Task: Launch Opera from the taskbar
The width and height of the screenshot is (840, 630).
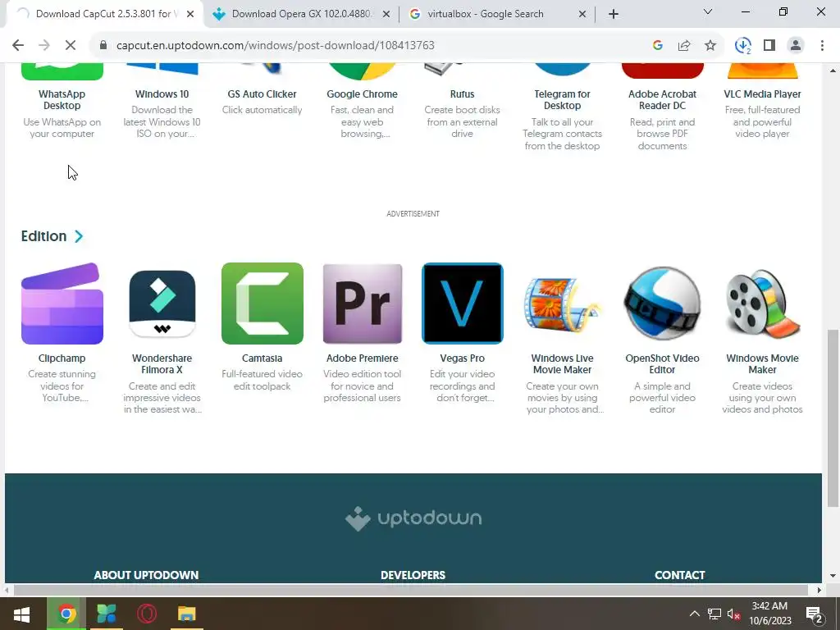Action: point(146,614)
